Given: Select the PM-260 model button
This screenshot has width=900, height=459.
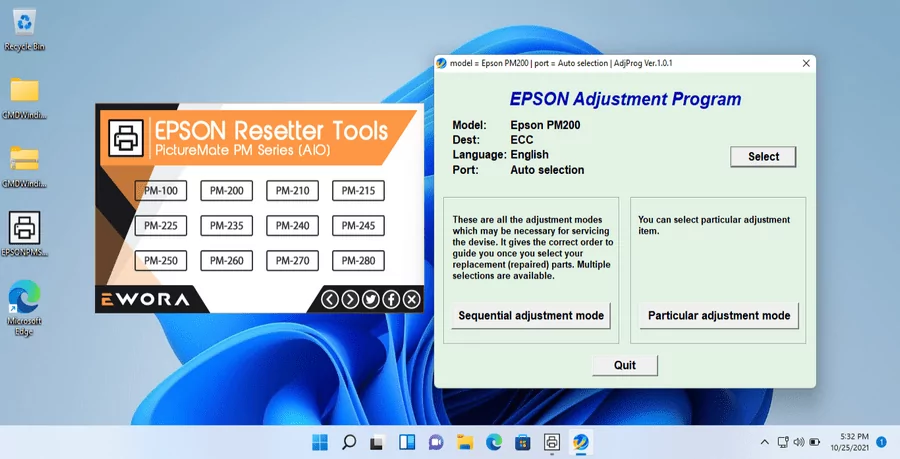Looking at the screenshot, I should coord(227,260).
